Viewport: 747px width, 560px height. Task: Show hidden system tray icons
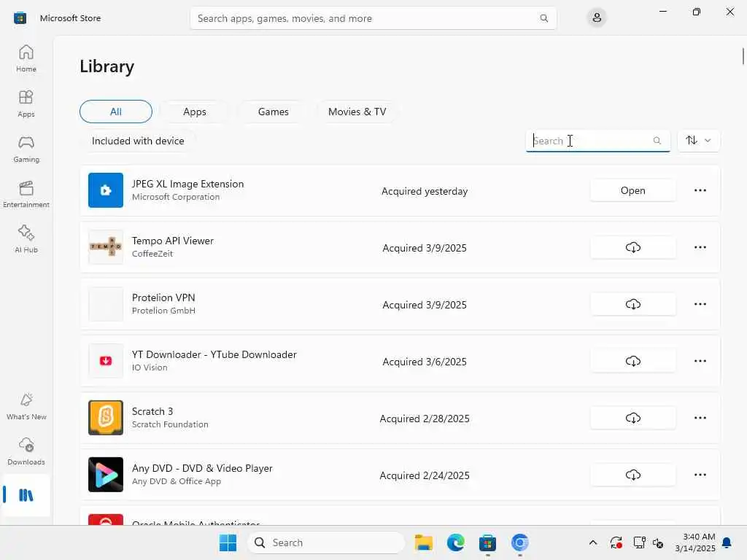[592, 542]
